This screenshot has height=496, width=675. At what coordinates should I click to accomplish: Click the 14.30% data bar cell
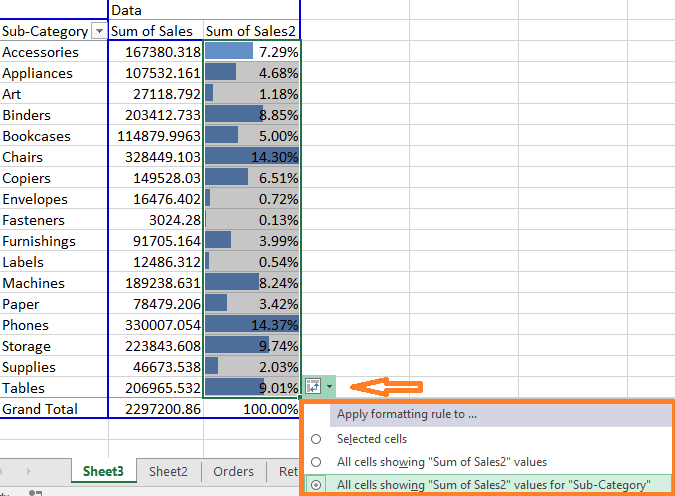[x=252, y=157]
